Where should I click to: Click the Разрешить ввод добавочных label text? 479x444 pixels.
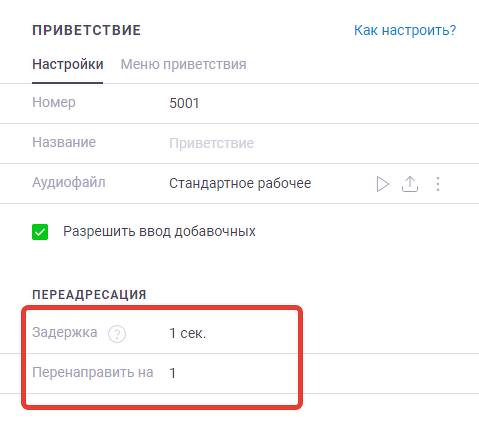(159, 231)
